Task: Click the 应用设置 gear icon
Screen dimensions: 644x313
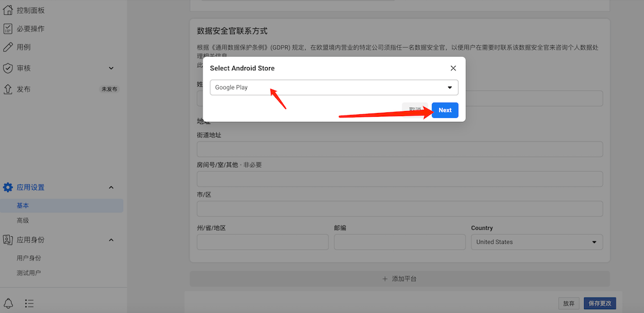Action: pyautogui.click(x=8, y=187)
